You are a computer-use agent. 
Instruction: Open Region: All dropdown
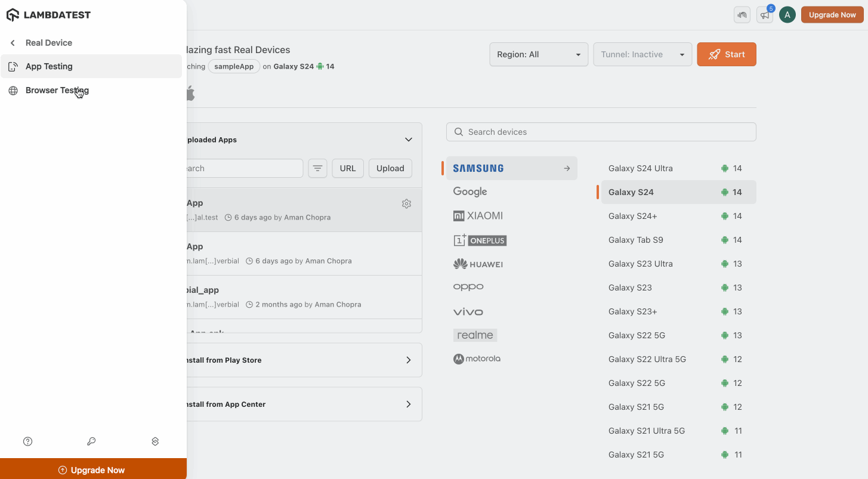point(539,54)
